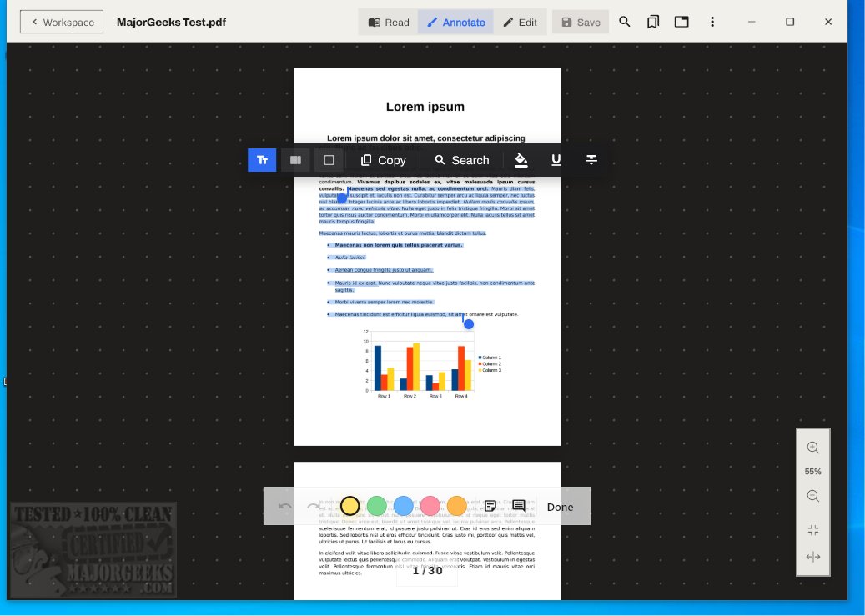Open the bookmarks icon in the title bar
This screenshot has width=865, height=616.
coord(653,22)
